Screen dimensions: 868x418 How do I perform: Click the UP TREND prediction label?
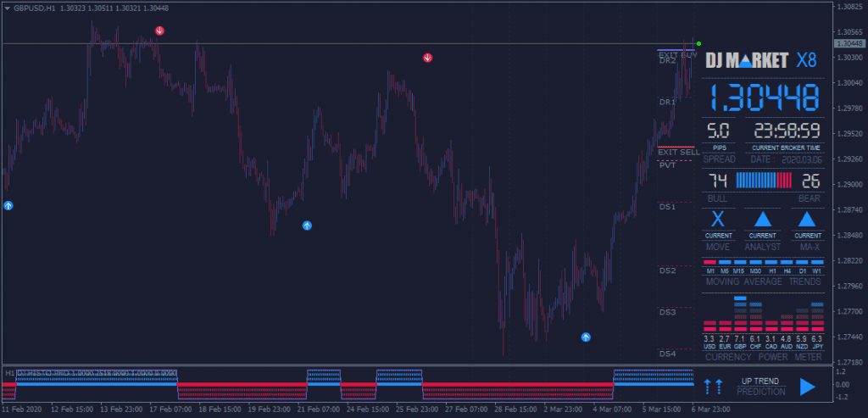click(x=760, y=381)
